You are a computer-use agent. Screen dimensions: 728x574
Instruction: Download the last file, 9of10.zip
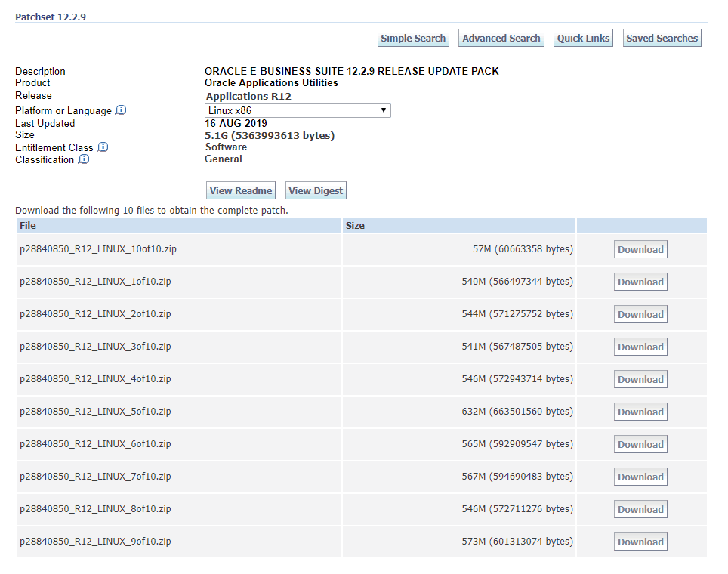point(640,542)
